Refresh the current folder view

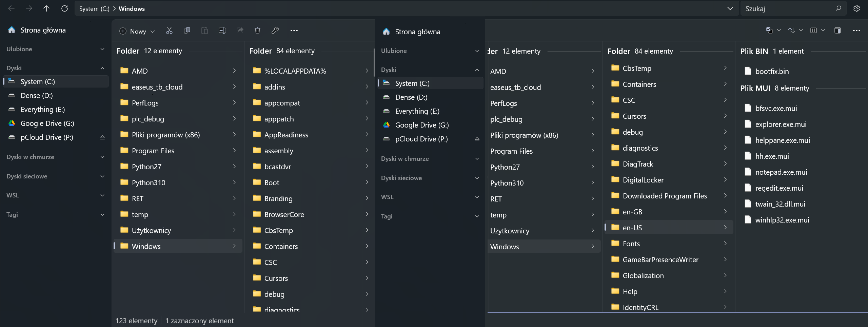(64, 8)
